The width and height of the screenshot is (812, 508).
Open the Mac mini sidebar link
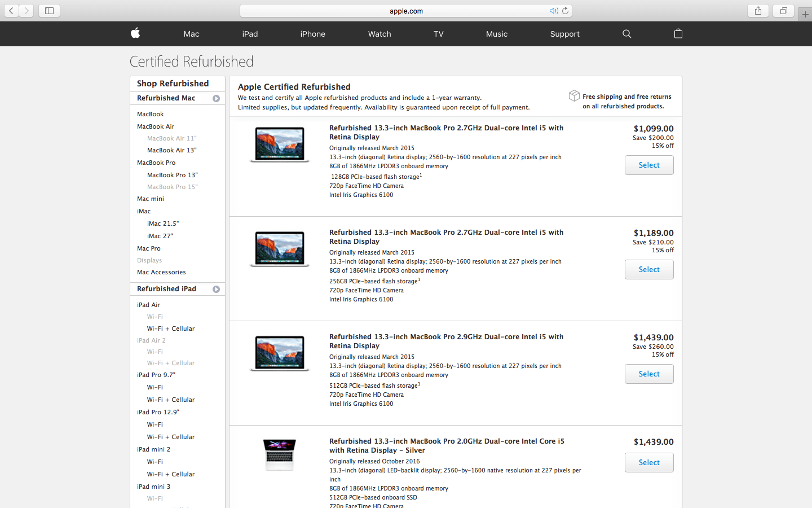[x=151, y=199]
